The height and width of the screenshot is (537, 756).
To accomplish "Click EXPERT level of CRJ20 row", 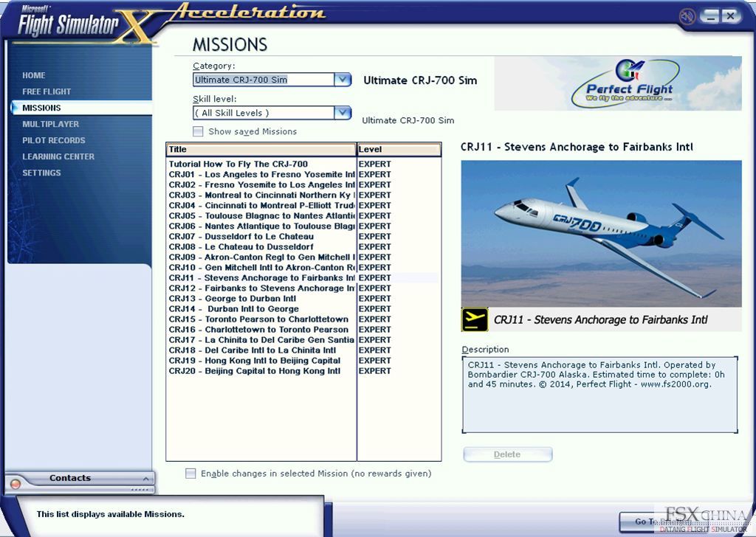I will click(374, 371).
